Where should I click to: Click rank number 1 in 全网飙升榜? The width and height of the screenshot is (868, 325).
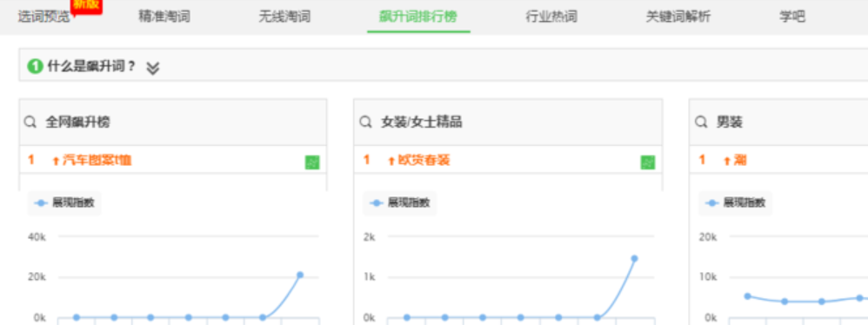pyautogui.click(x=31, y=160)
